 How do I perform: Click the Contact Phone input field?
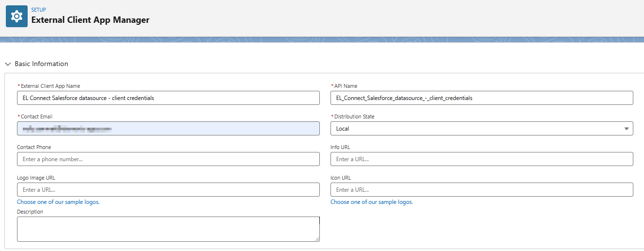[x=168, y=159]
